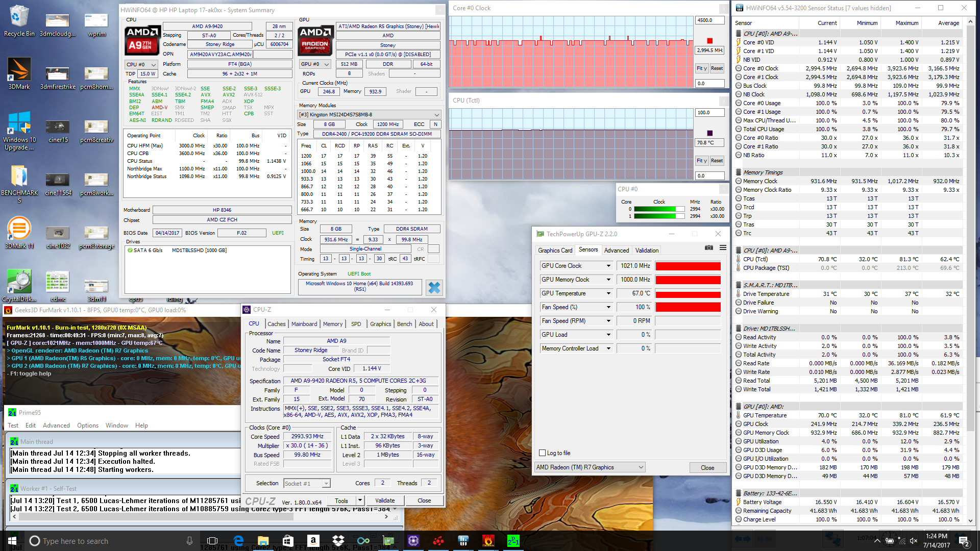
Task: Open the CrystalDisk desktop shortcut
Action: 19,286
